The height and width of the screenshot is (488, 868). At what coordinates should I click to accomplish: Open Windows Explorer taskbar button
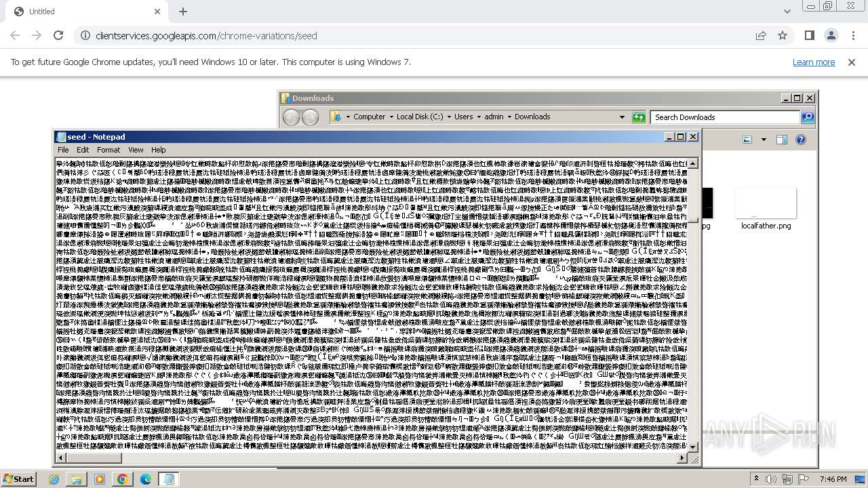point(76,479)
